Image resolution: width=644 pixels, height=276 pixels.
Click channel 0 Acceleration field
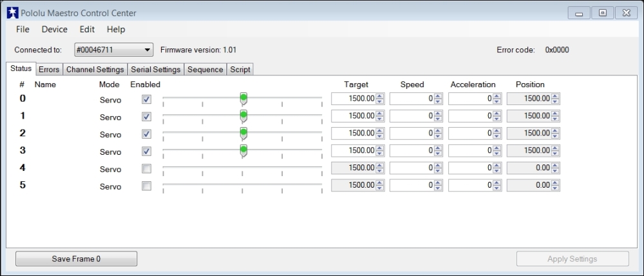tap(475, 99)
